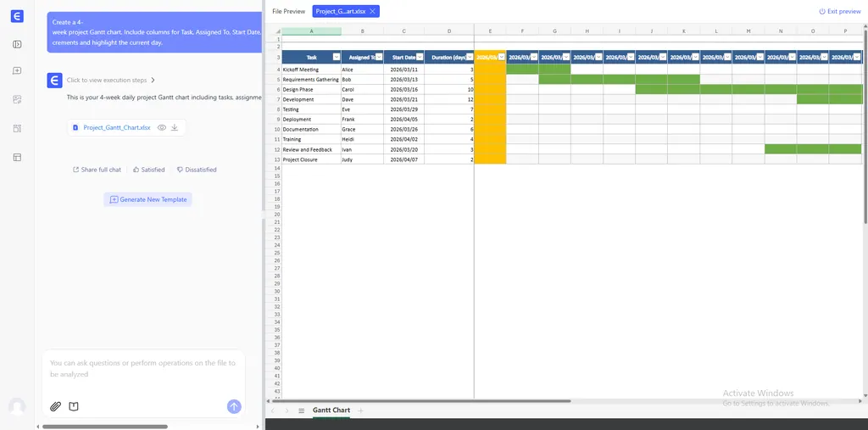Start a new chat from the sidebar
The image size is (868, 430).
17,71
